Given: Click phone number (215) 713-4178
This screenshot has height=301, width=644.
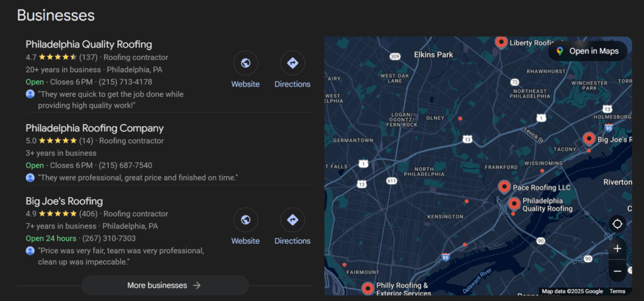Looking at the screenshot, I should pyautogui.click(x=125, y=82).
